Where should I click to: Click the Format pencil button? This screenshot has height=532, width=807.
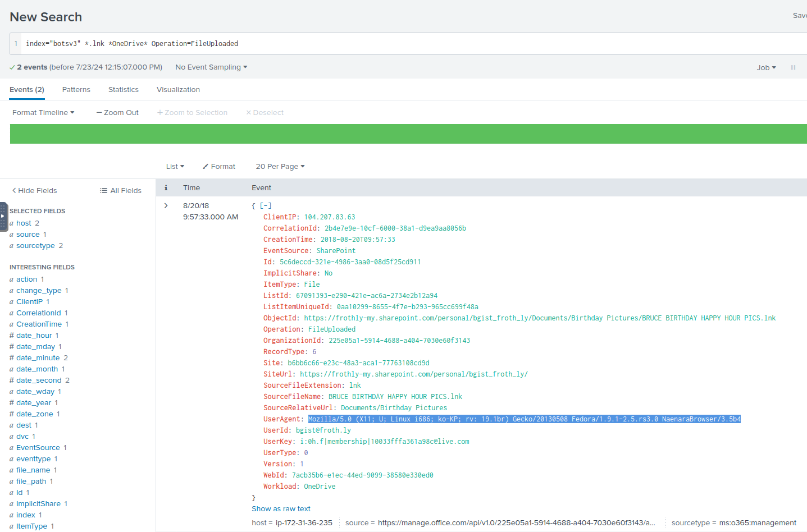pyautogui.click(x=219, y=167)
